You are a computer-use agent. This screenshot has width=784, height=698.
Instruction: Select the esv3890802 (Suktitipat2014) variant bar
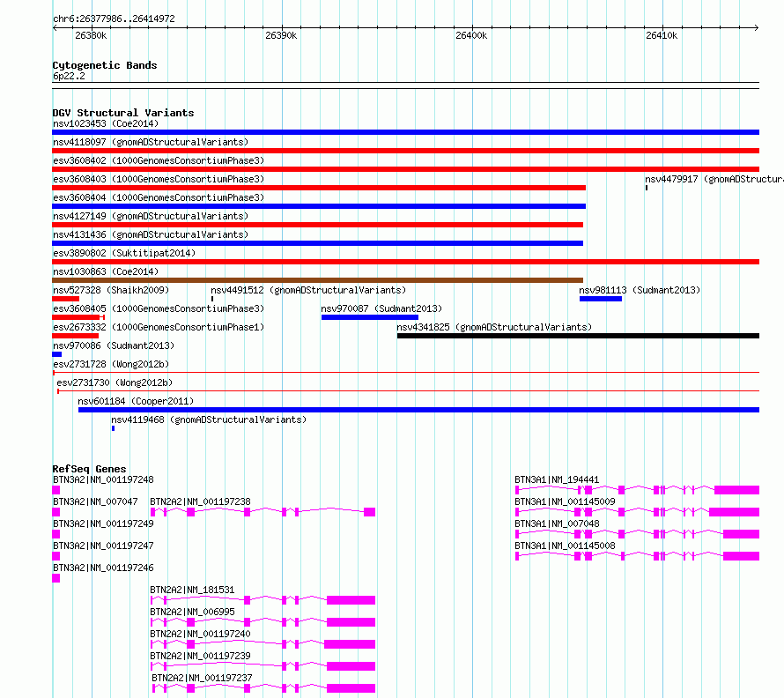405,262
